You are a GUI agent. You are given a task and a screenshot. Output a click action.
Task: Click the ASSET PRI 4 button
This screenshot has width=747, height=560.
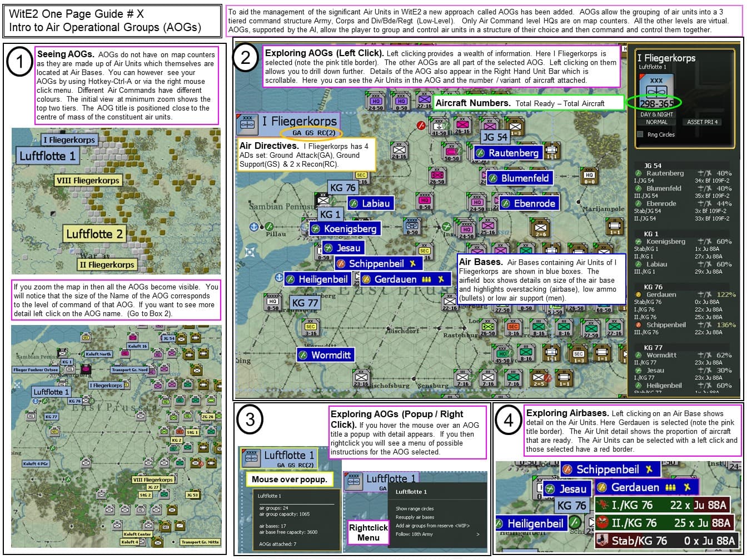click(702, 122)
